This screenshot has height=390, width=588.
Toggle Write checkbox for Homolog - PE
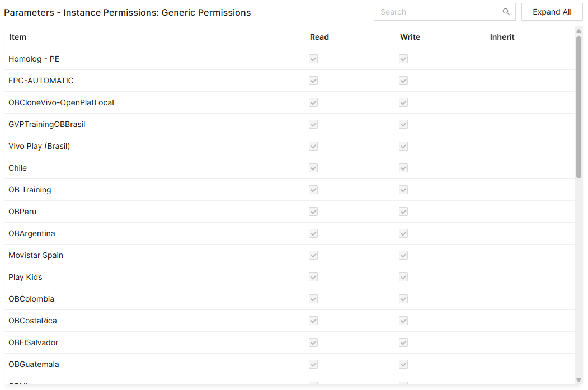403,59
